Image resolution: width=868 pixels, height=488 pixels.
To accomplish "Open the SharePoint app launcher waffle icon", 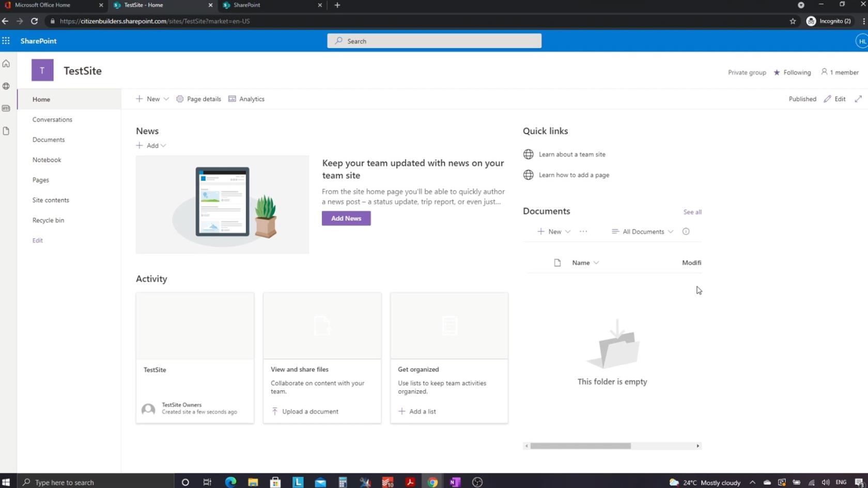I will tap(6, 41).
